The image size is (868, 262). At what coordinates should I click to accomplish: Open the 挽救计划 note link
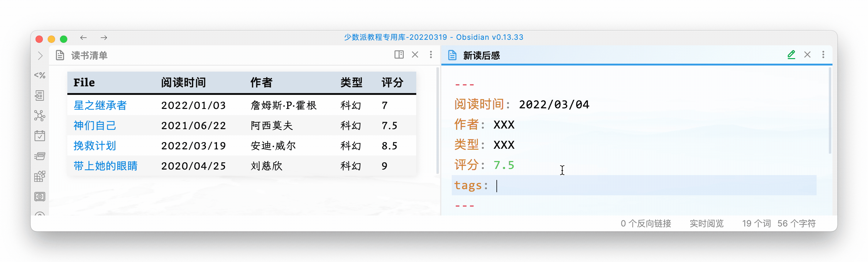(95, 146)
